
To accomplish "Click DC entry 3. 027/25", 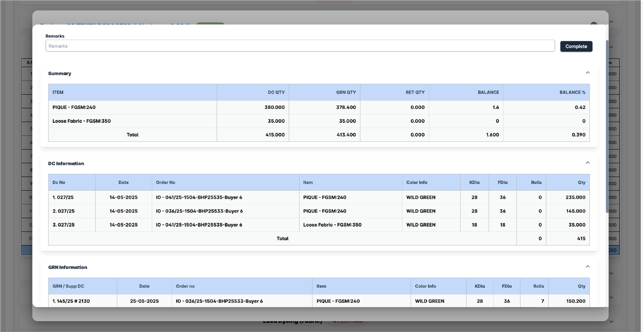I will click(64, 225).
